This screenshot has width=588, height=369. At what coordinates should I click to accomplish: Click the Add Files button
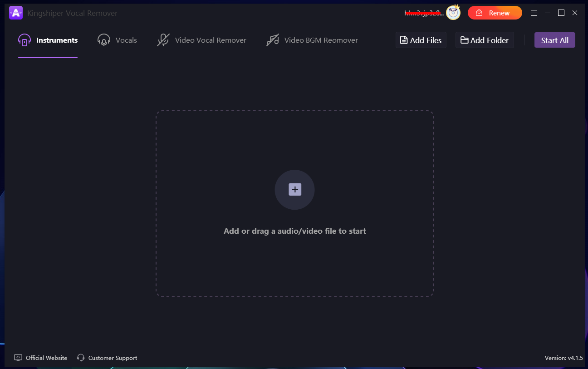pos(421,40)
